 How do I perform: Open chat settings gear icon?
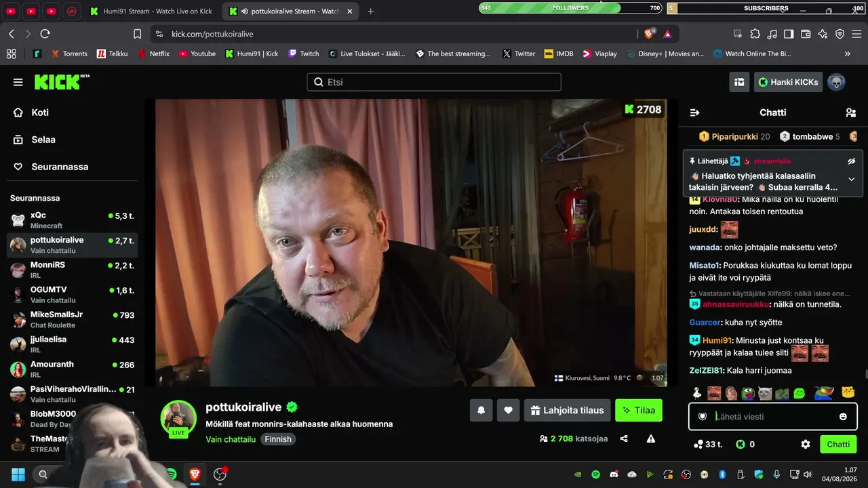(x=806, y=445)
